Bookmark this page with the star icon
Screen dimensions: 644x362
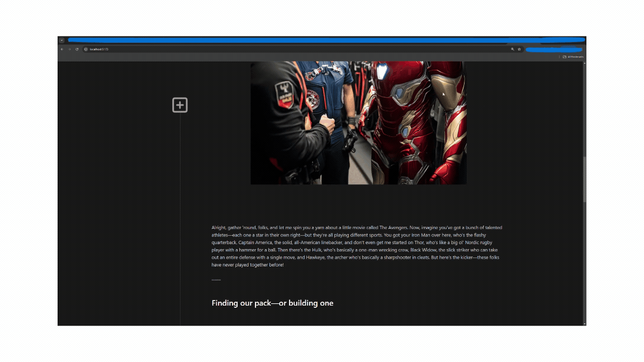point(519,49)
